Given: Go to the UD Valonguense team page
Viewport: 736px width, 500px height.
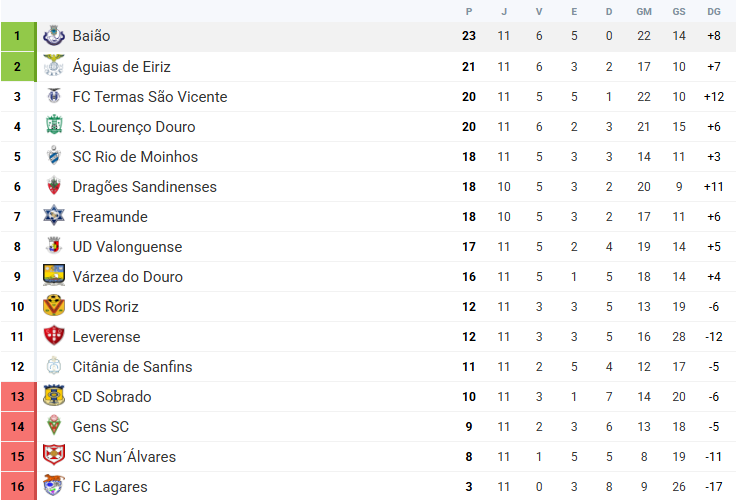Looking at the screenshot, I should tap(127, 247).
